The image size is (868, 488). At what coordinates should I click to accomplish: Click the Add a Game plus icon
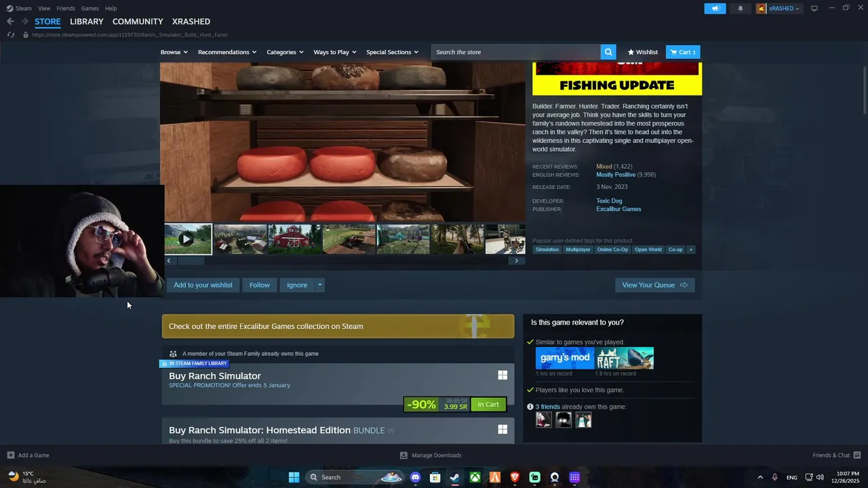pos(10,455)
